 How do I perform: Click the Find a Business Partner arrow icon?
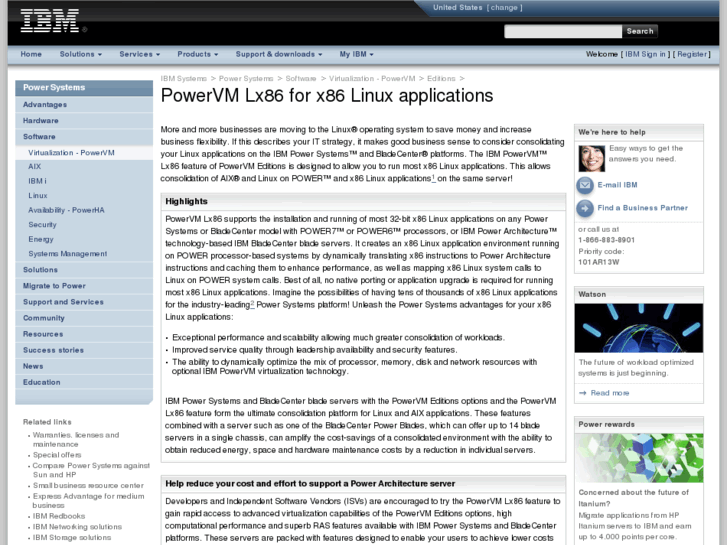coord(585,208)
